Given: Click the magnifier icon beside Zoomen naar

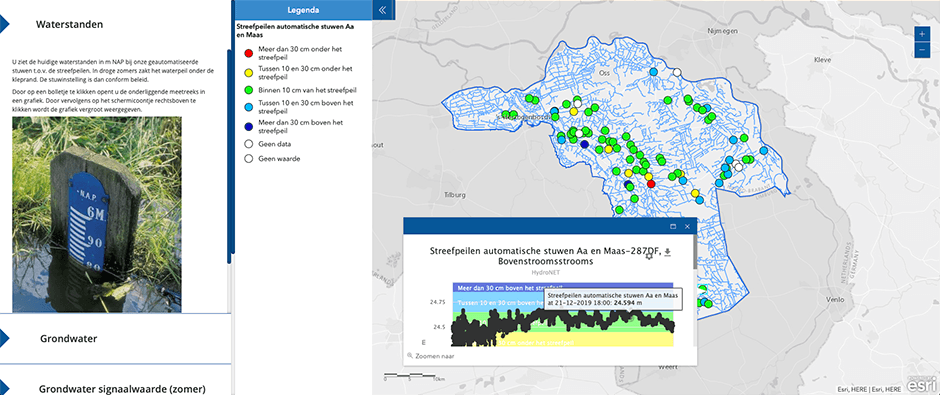Looking at the screenshot, I should coord(410,355).
